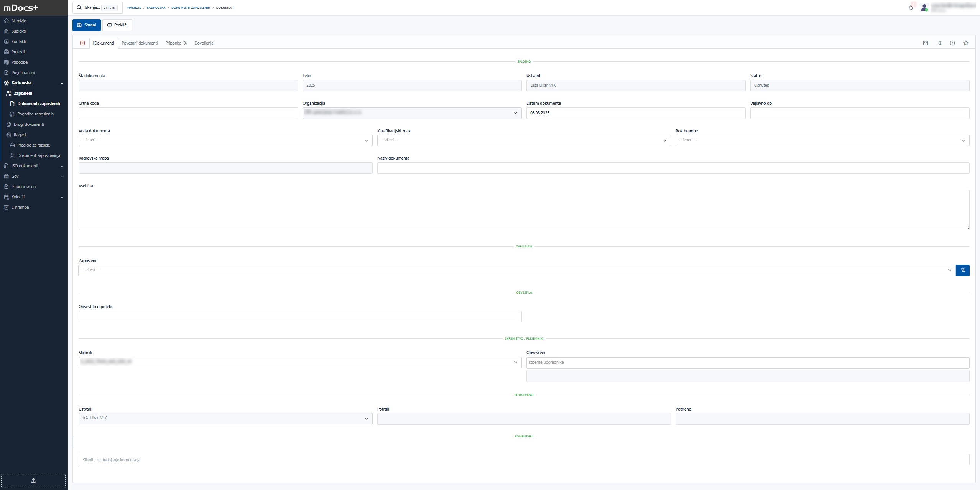980x490 pixels.
Task: Click the share icon in tab bar
Action: (939, 43)
